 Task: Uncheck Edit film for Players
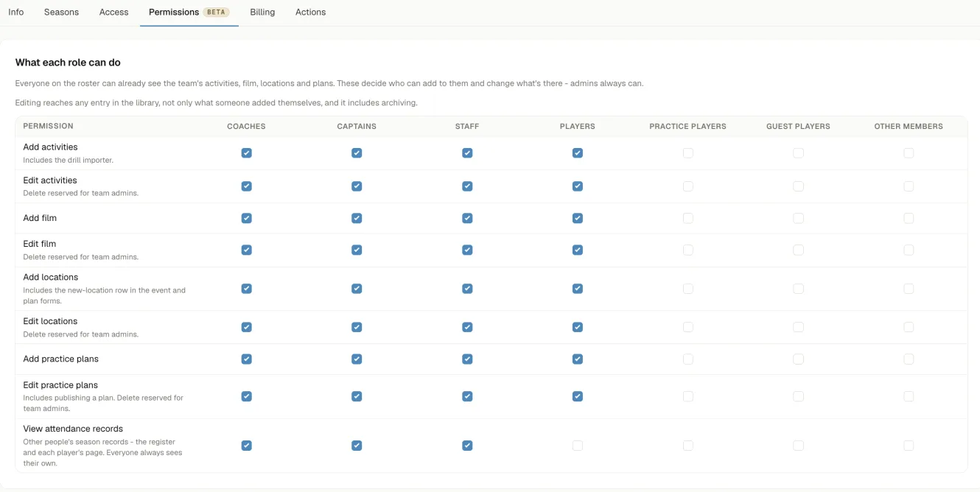point(578,250)
